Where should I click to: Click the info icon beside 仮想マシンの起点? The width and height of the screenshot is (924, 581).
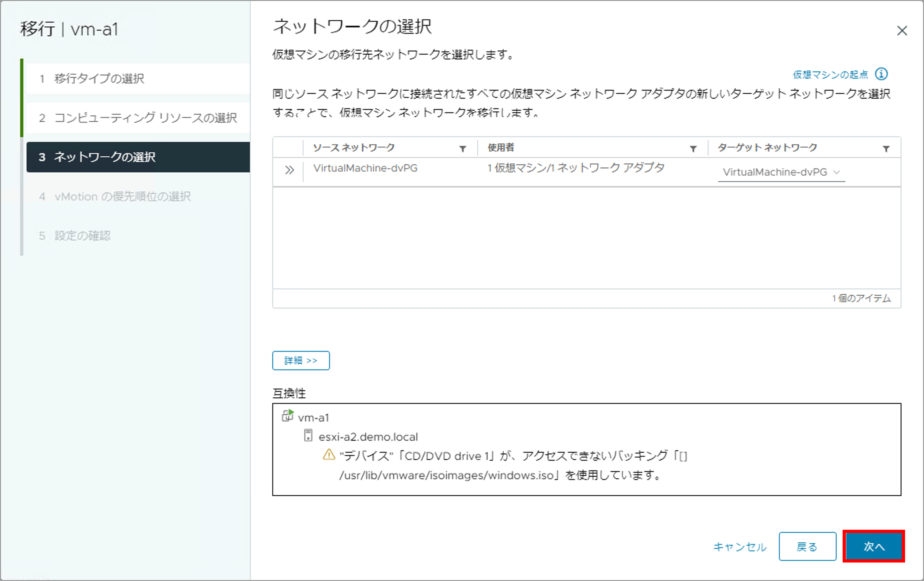click(x=881, y=74)
